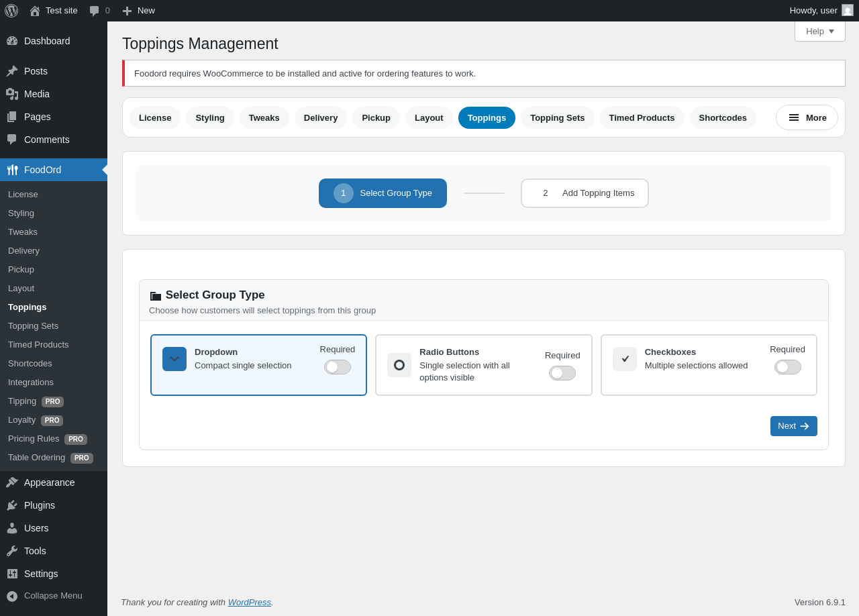The image size is (859, 616).
Task: Go to step 2 Add Topping Items
Action: pos(585,193)
